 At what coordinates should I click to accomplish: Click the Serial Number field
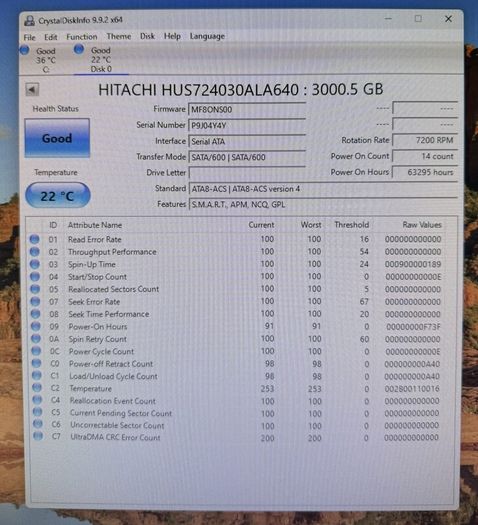tap(247, 126)
